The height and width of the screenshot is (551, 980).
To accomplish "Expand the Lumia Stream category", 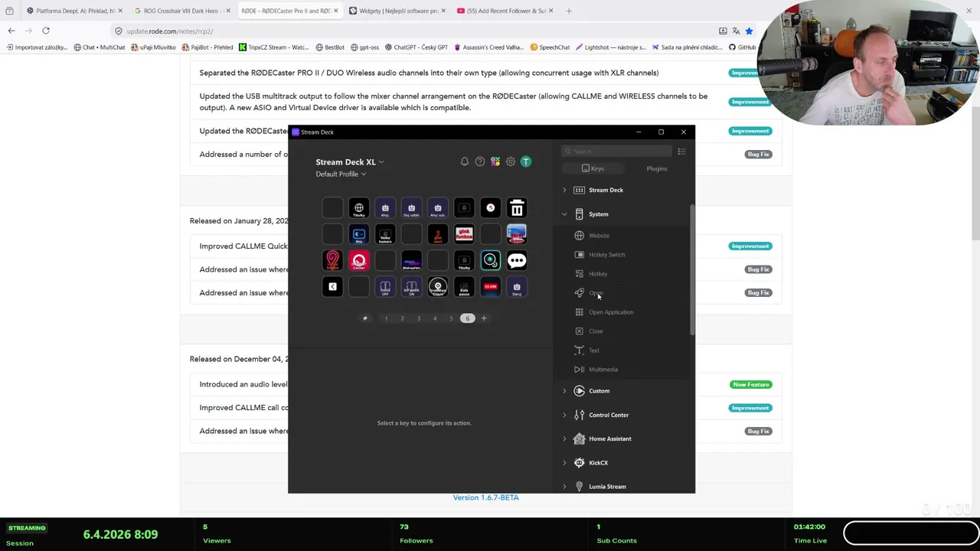I will tap(564, 487).
